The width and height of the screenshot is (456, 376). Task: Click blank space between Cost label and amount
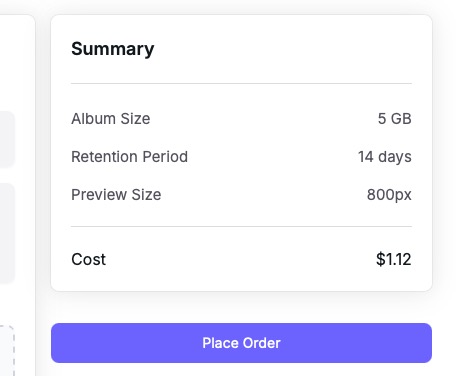(x=240, y=259)
